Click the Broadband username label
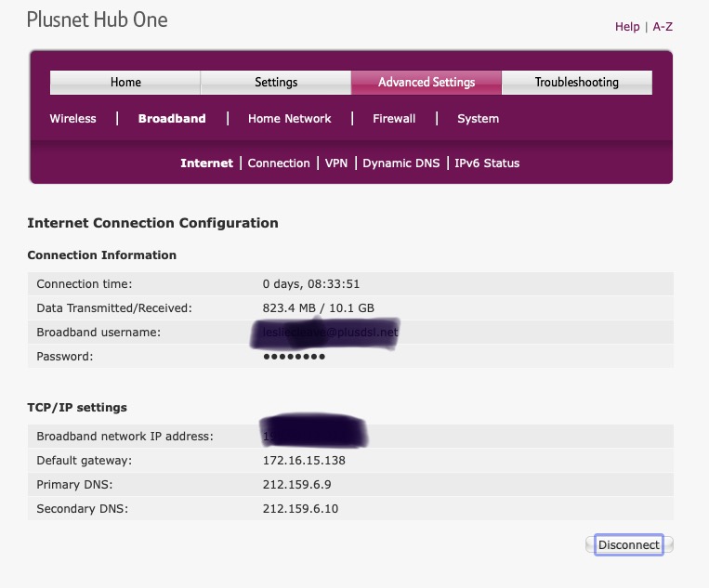 [98, 333]
